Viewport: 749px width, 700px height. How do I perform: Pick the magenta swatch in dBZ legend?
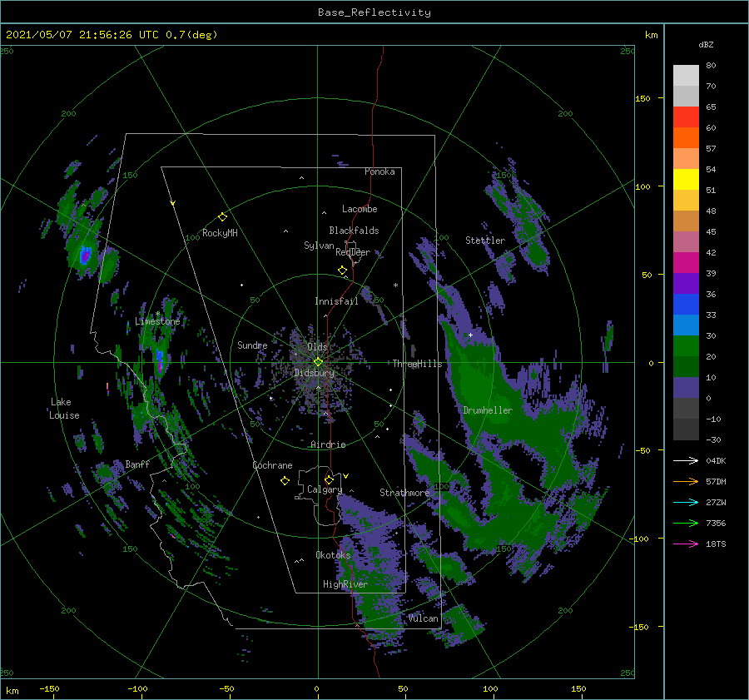(x=686, y=263)
